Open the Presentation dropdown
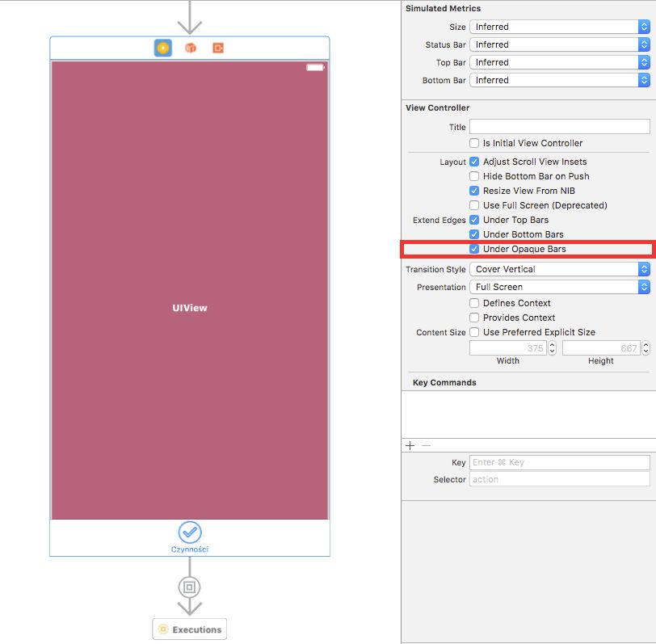The image size is (656, 644). 560,287
